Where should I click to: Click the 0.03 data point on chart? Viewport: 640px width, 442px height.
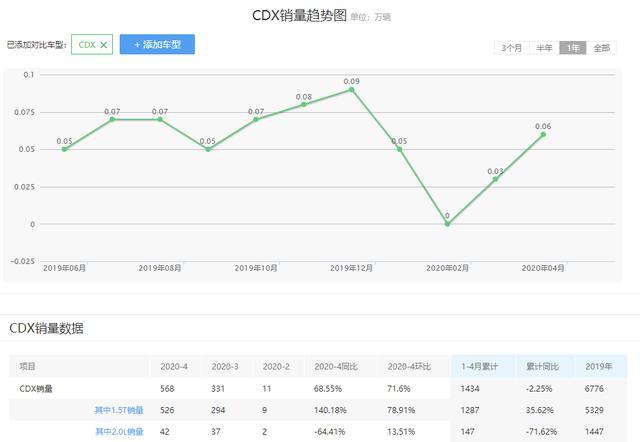[495, 179]
